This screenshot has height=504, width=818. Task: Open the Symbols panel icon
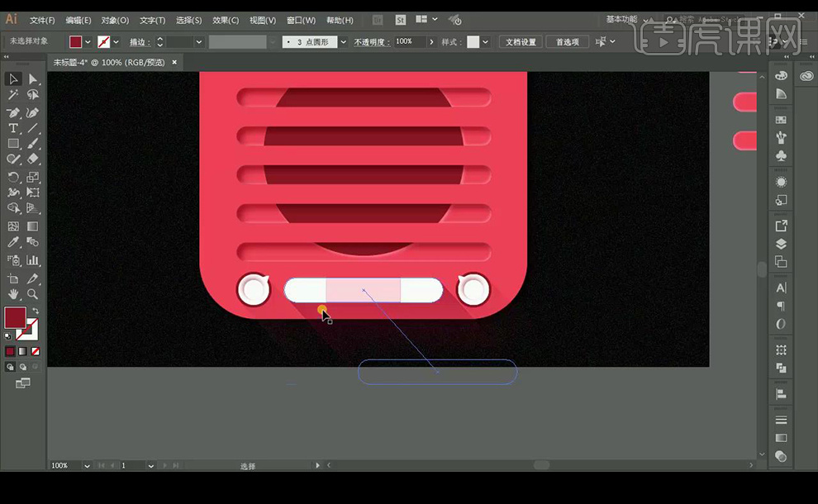781,155
